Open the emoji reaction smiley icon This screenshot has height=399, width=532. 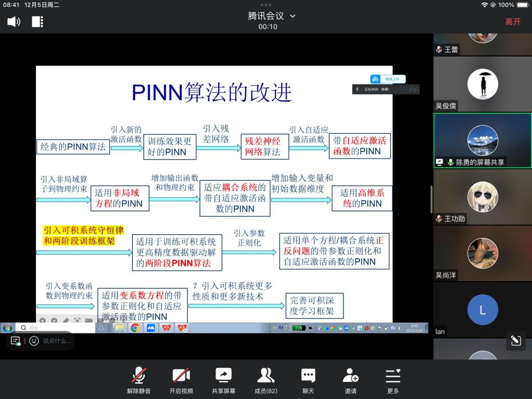coord(34,341)
